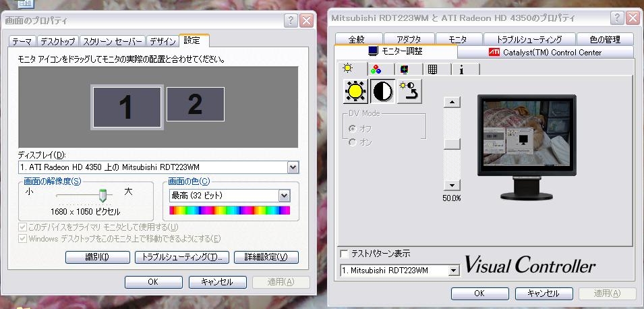644x309 pixels.
Task: Select monitor 1 in display arrangement
Action: click(127, 107)
